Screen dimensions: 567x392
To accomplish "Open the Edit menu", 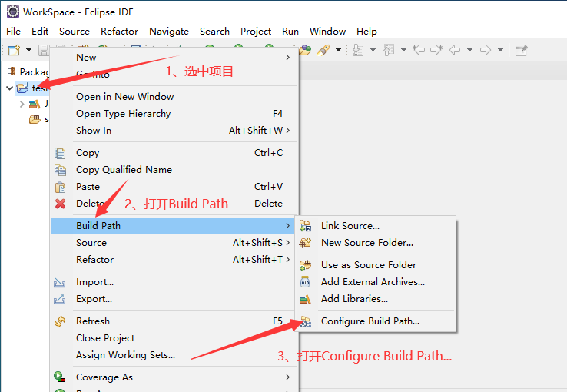I will [40, 32].
